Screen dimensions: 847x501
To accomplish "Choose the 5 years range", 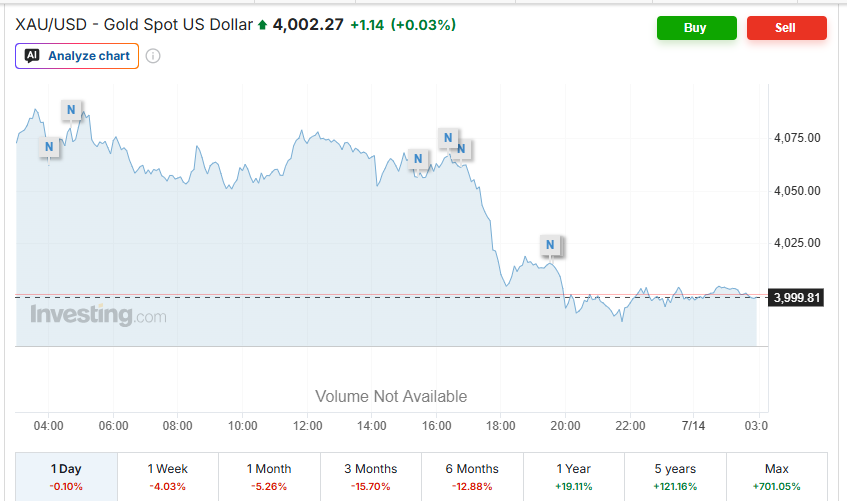I will point(675,477).
